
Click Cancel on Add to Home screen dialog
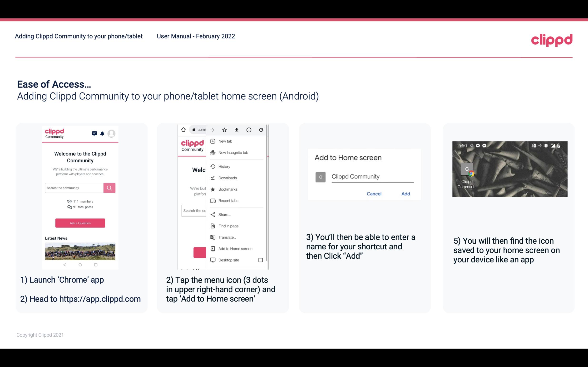click(x=374, y=194)
